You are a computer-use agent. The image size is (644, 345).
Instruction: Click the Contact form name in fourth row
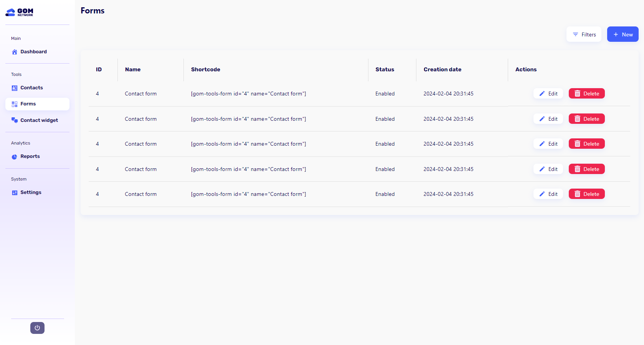click(x=140, y=169)
